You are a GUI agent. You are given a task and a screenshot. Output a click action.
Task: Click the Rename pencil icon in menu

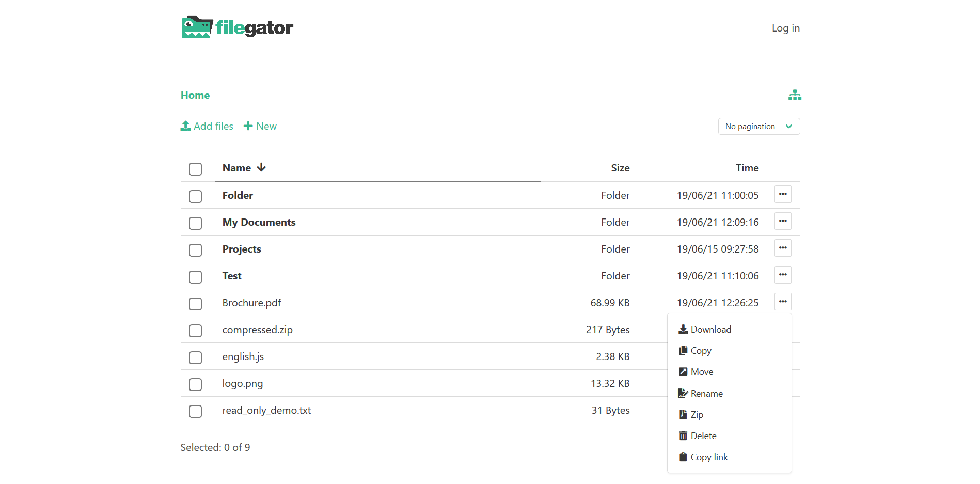683,394
